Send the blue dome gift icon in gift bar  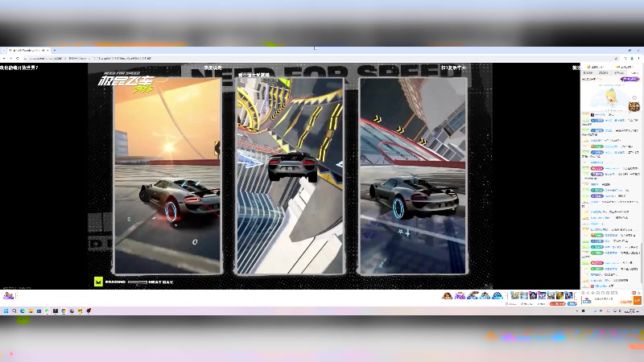[x=497, y=295]
